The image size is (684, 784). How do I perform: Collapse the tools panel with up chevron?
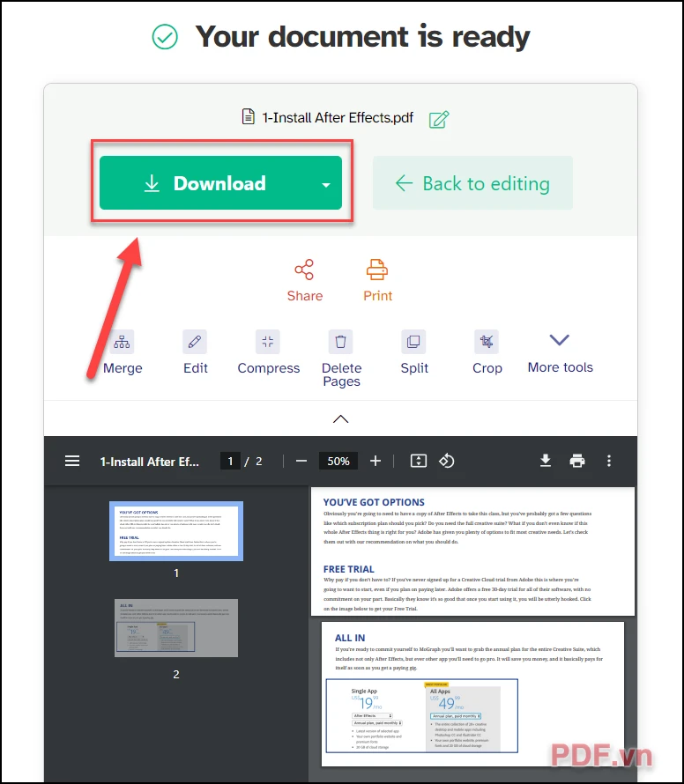341,419
